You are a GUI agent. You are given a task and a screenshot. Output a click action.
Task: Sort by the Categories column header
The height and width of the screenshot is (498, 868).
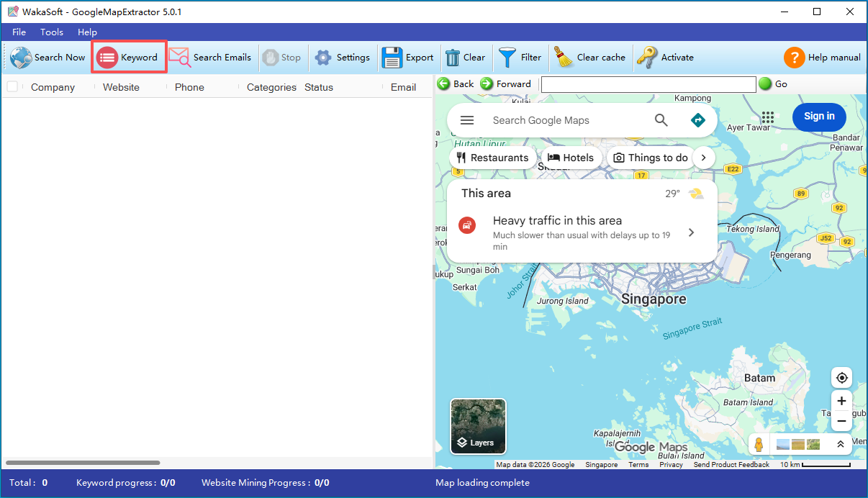coord(271,87)
